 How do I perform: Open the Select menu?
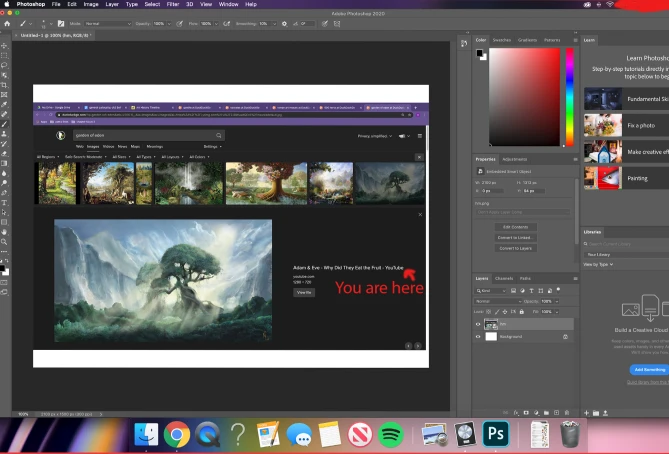click(152, 4)
